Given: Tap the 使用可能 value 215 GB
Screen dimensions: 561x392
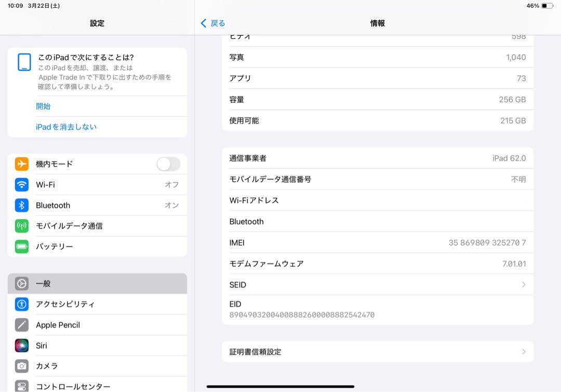Looking at the screenshot, I should pyautogui.click(x=513, y=120).
